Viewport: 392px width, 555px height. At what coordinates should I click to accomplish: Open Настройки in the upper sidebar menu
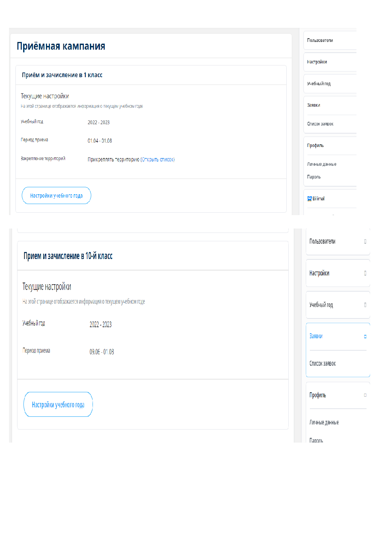pos(317,62)
